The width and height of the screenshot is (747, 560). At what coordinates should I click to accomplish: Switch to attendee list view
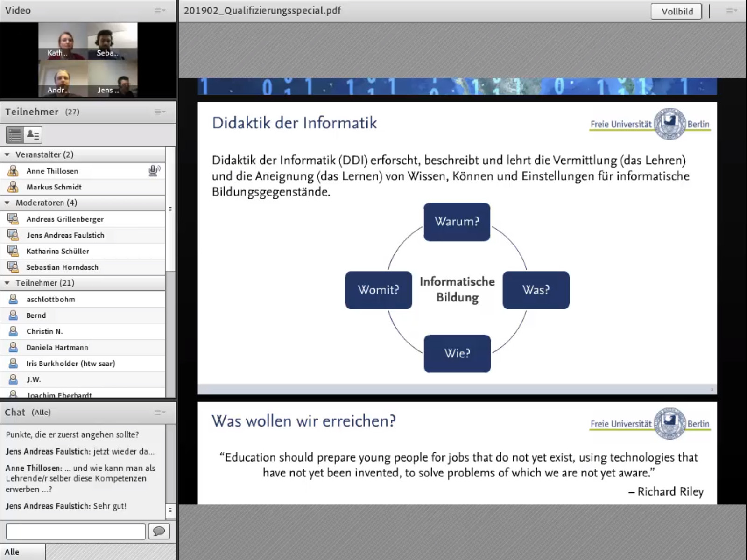coord(15,135)
